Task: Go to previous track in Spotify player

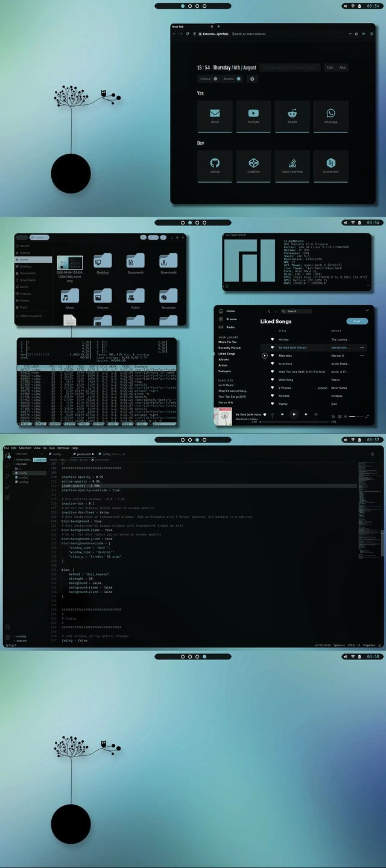Action: [282, 414]
